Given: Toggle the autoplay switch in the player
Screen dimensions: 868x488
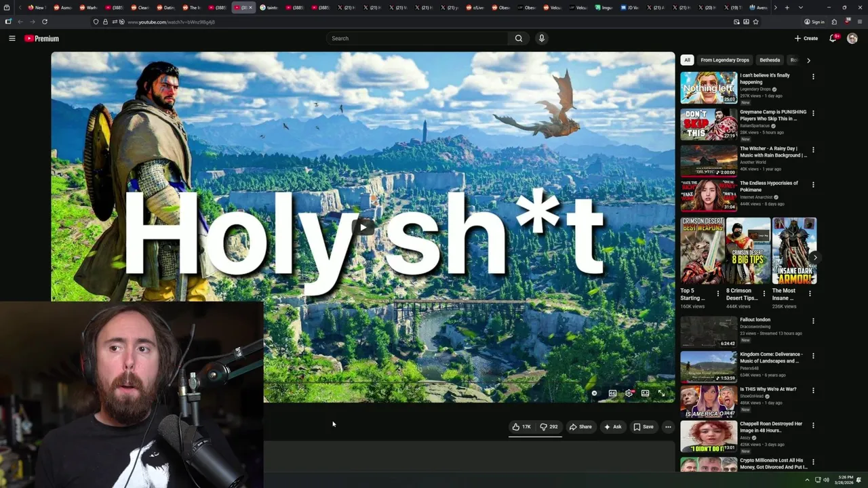Looking at the screenshot, I should [x=595, y=393].
